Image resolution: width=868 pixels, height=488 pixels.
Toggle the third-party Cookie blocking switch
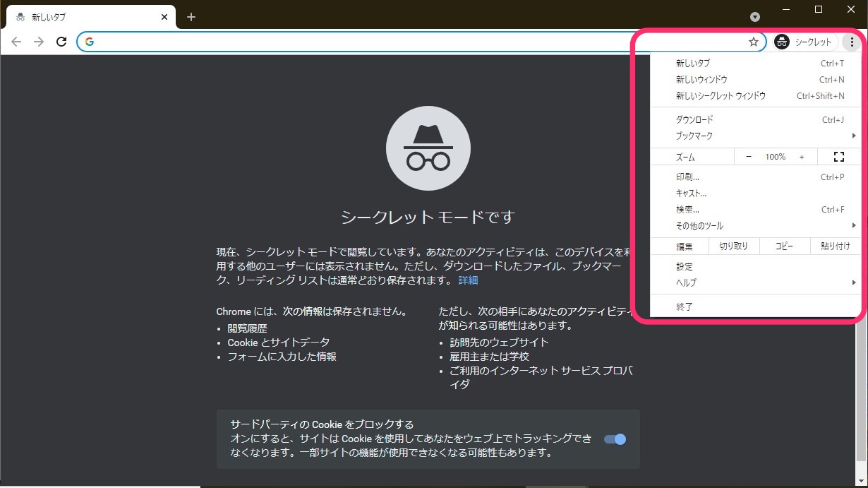615,439
